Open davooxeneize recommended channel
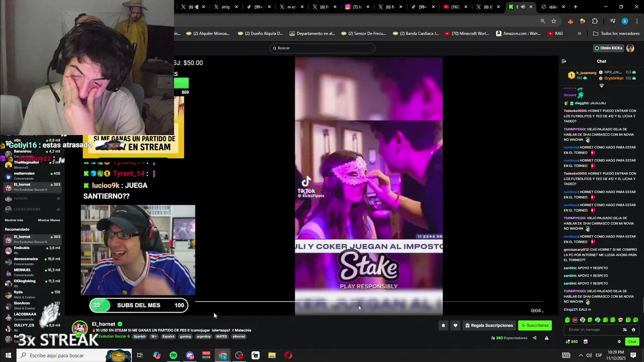 pyautogui.click(x=32, y=261)
